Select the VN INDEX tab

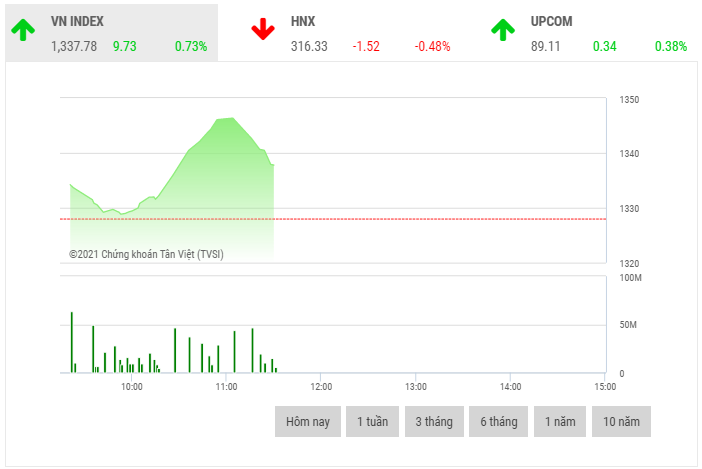(77, 21)
